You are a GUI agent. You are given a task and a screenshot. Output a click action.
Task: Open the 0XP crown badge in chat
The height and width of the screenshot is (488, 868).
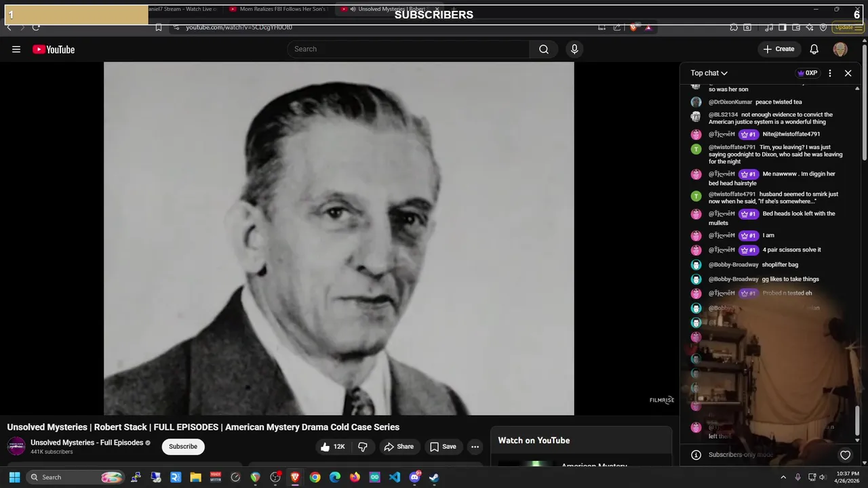coord(807,73)
